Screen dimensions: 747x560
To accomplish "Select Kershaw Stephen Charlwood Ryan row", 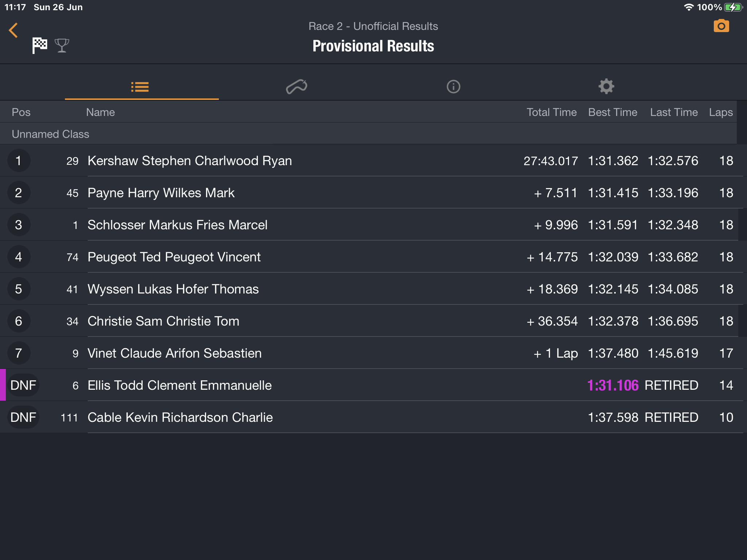I will click(x=373, y=161).
